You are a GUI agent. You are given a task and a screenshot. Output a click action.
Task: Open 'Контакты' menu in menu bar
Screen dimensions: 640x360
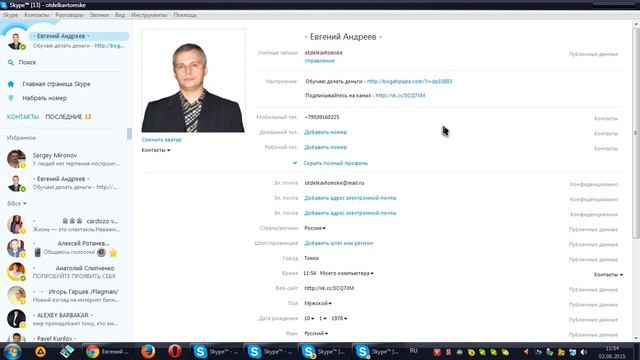point(36,15)
